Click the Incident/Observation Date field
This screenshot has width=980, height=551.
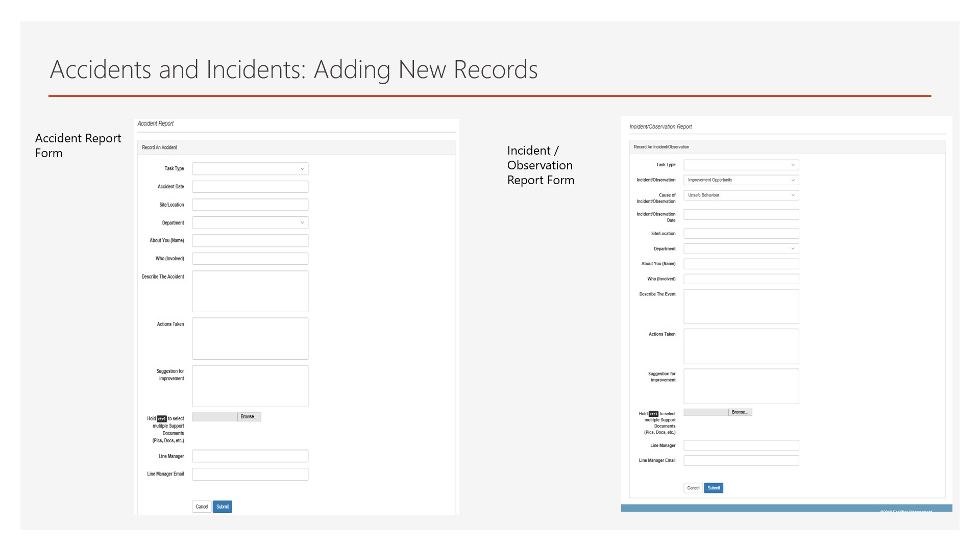741,214
